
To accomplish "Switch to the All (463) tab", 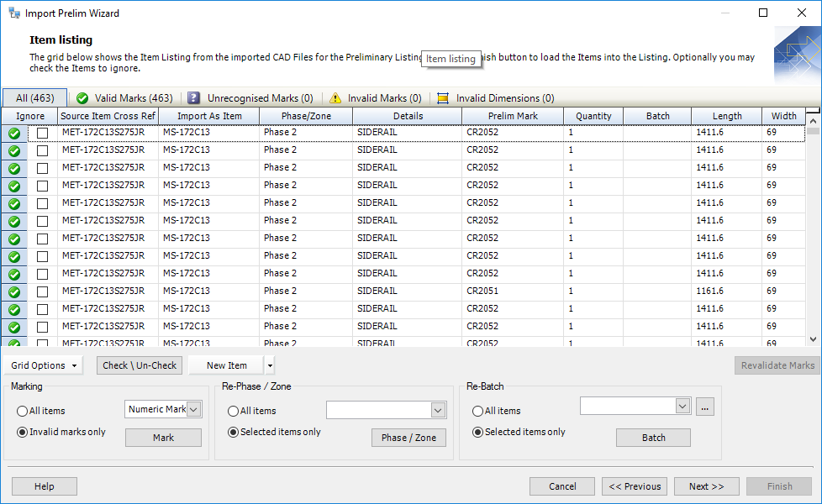I will click(34, 98).
